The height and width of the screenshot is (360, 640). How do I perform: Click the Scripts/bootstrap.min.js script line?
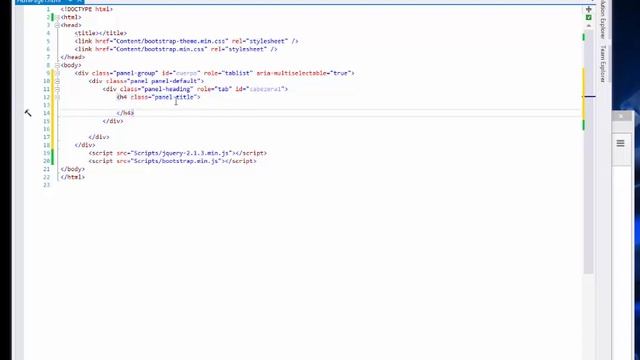tap(173, 161)
